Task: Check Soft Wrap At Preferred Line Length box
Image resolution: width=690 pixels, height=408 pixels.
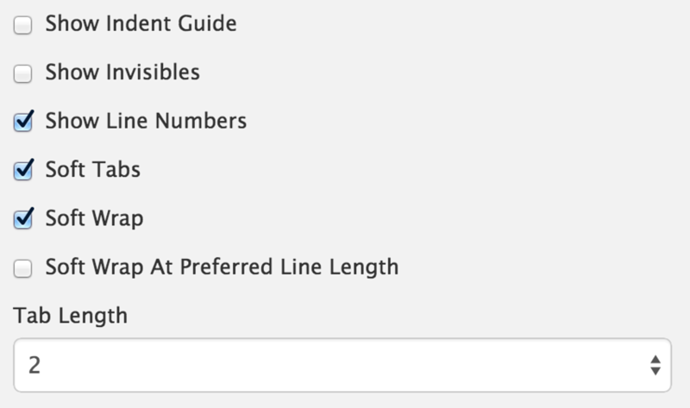Action: click(23, 268)
